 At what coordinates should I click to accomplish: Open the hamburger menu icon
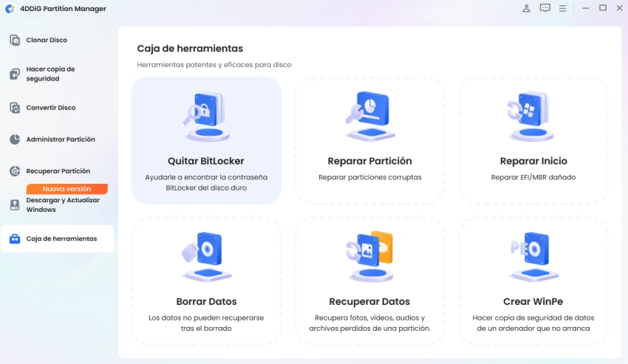click(562, 8)
